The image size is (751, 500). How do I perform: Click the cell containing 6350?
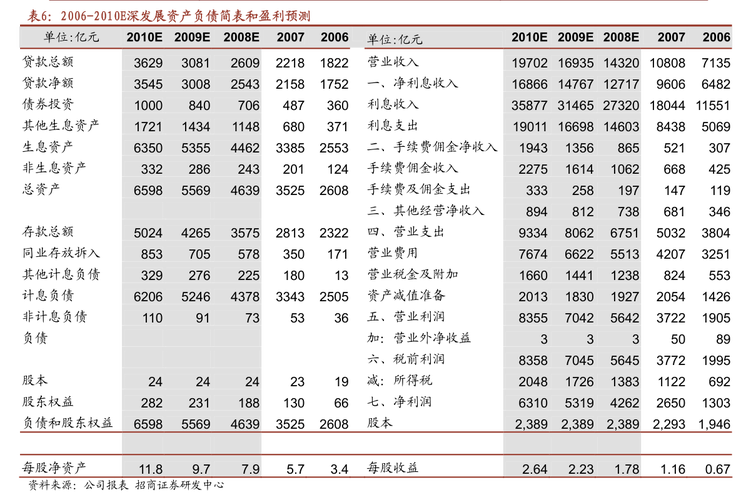click(148, 148)
